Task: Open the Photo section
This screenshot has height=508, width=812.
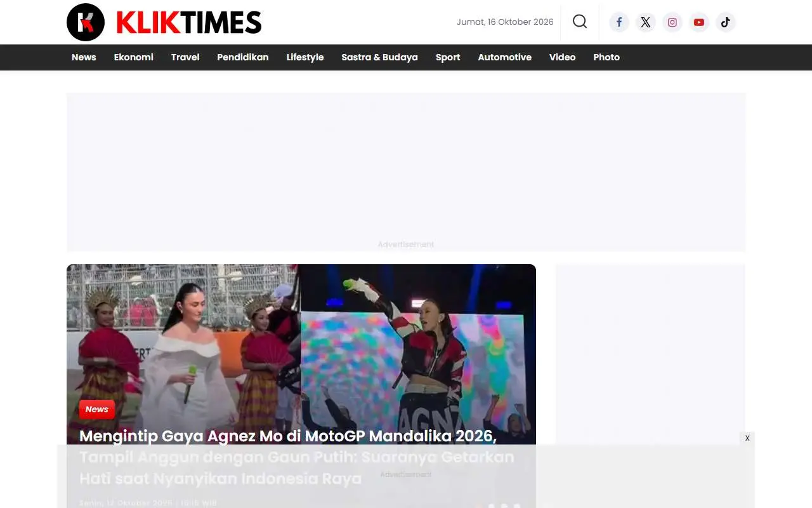Action: [606, 57]
